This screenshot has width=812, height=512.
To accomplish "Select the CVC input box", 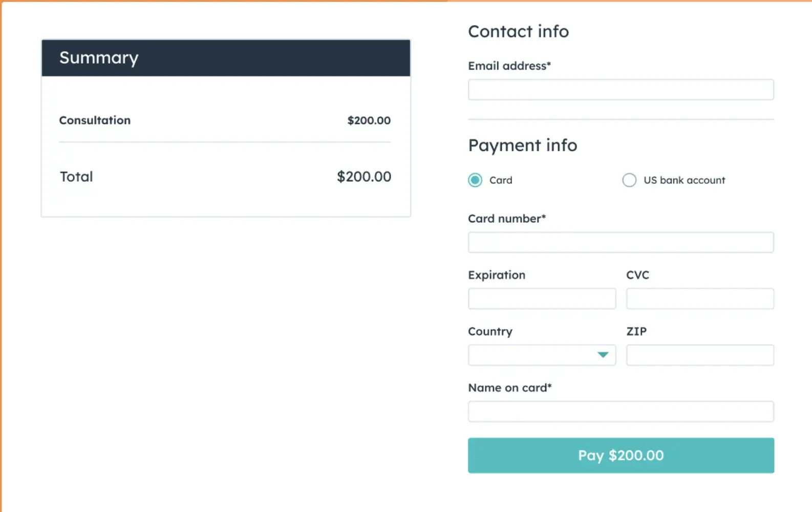I will coord(700,298).
